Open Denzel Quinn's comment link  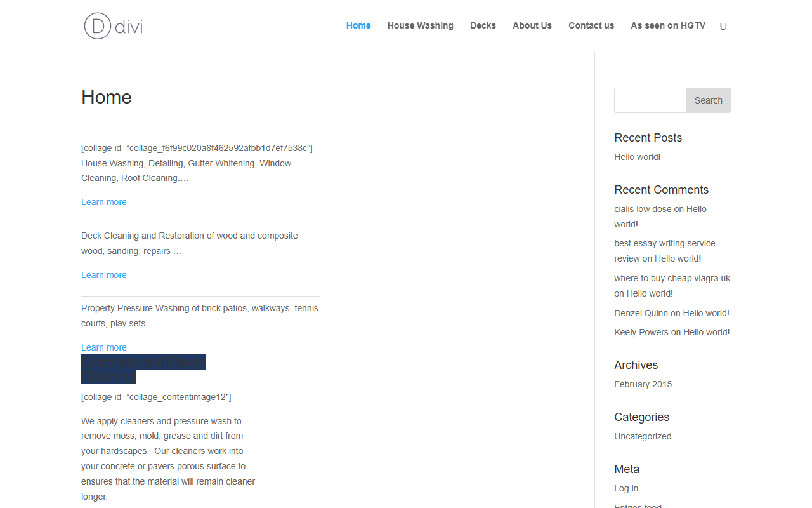[641, 313]
